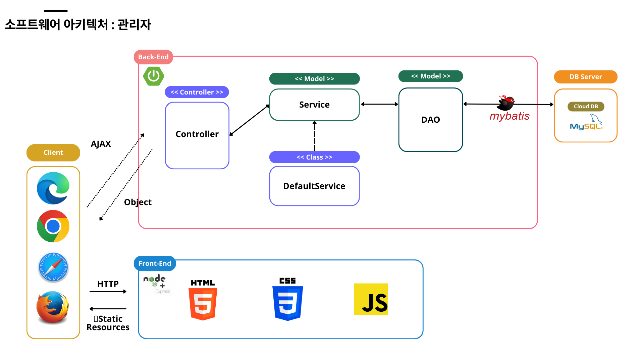Click the Cloud DB badge

586,106
